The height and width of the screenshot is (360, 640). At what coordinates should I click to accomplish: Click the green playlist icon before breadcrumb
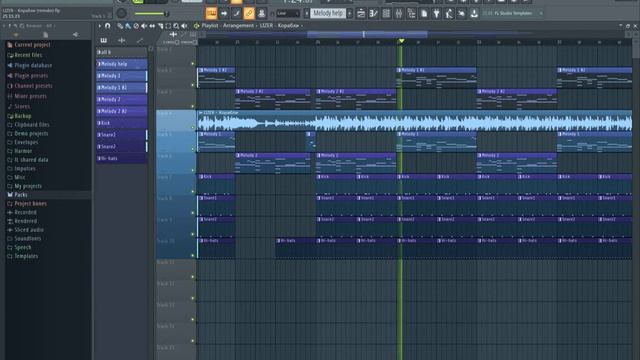[196, 26]
